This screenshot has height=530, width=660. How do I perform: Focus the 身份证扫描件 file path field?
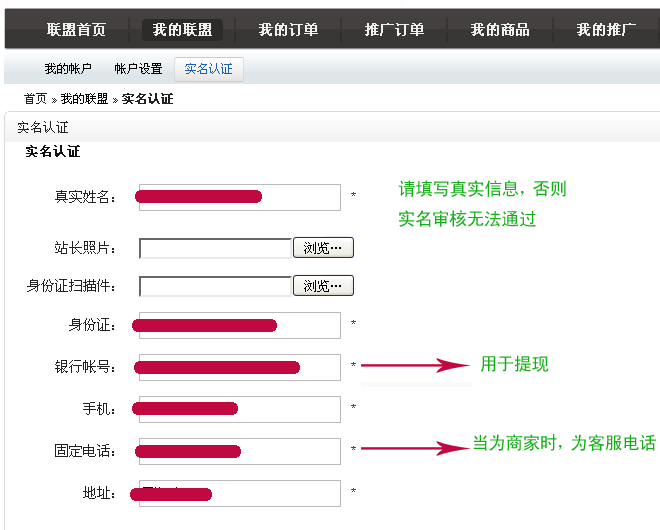(215, 286)
